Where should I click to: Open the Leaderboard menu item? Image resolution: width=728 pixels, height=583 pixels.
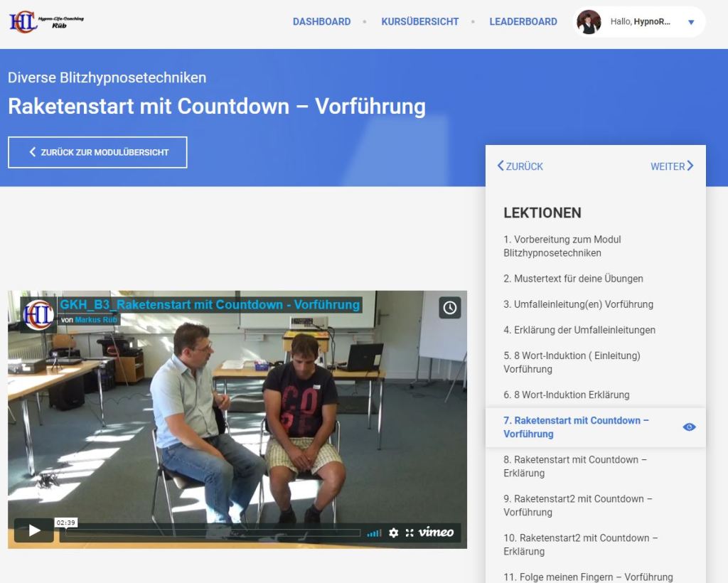[x=523, y=22]
